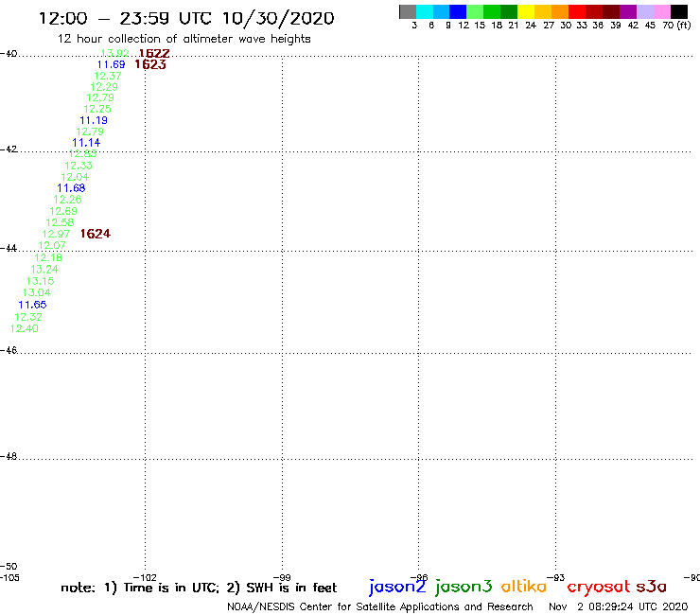Click the 12.04 wave height value
This screenshot has width=700, height=615.
click(x=75, y=177)
